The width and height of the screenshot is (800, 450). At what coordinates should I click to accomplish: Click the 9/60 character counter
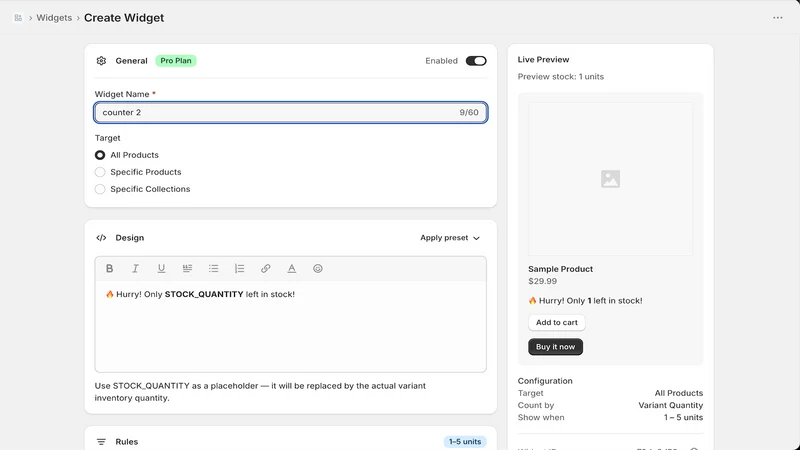[469, 112]
